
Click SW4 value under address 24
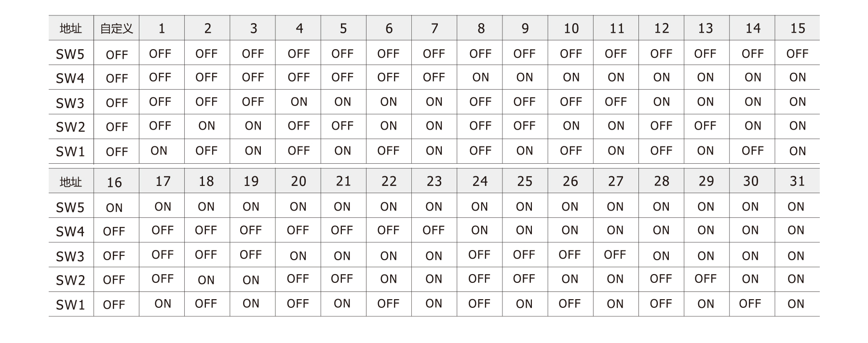point(480,230)
